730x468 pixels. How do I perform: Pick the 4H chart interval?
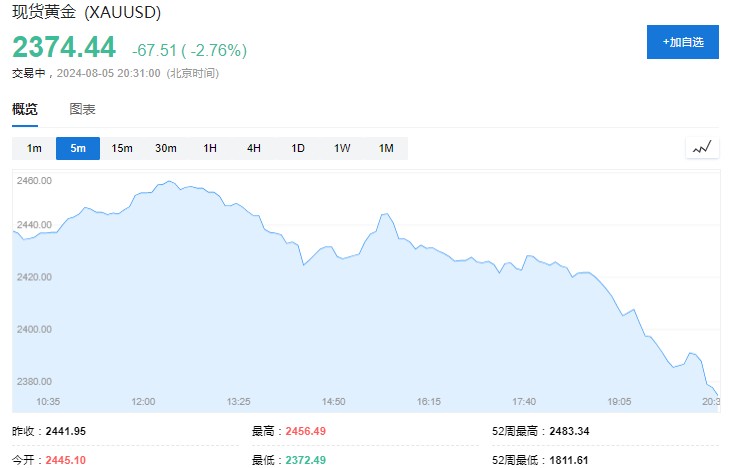click(254, 148)
